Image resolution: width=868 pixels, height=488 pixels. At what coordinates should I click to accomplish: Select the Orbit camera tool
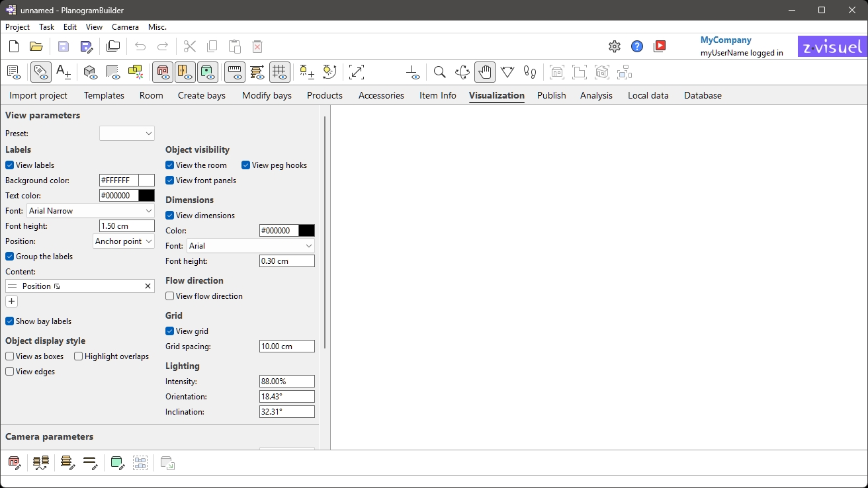pos(462,72)
